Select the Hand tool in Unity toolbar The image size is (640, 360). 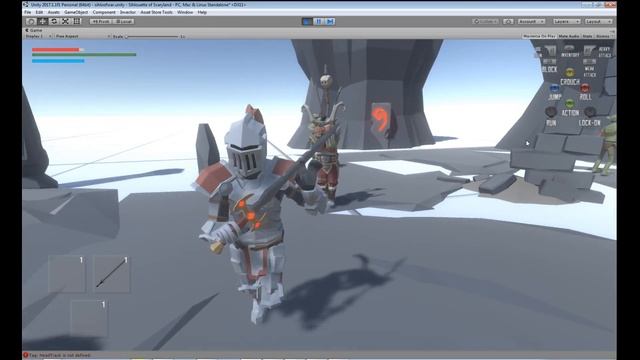coord(31,21)
